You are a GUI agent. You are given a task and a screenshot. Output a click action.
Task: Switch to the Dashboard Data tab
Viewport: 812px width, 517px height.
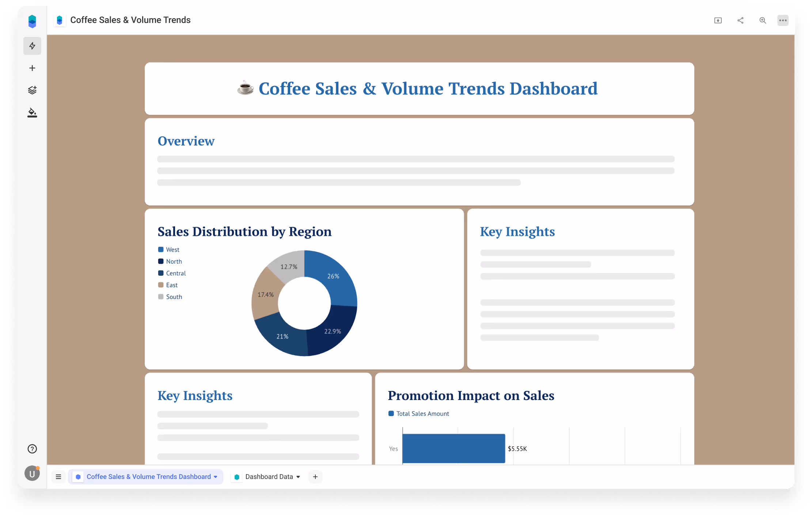(x=269, y=477)
